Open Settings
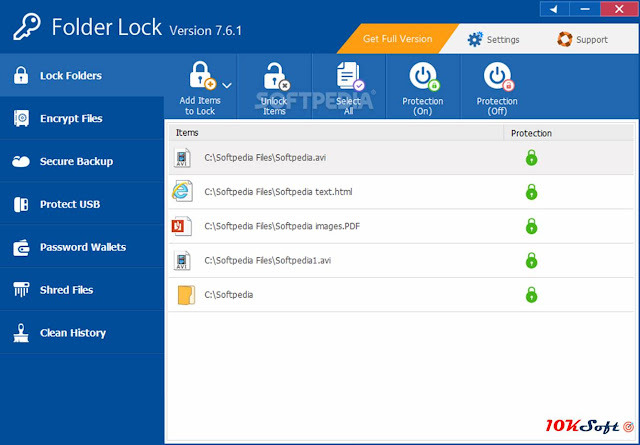The image size is (640, 445). 493,40
